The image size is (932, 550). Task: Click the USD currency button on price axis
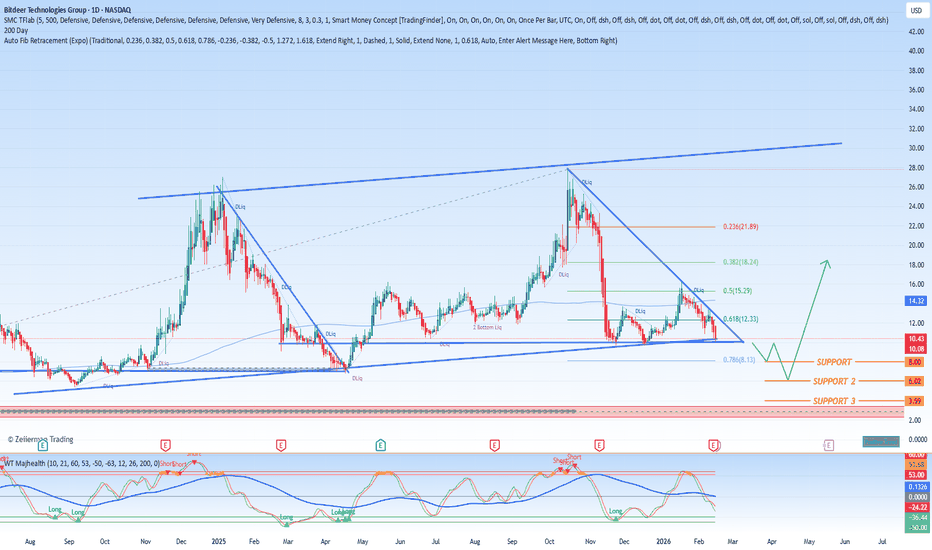click(x=916, y=11)
